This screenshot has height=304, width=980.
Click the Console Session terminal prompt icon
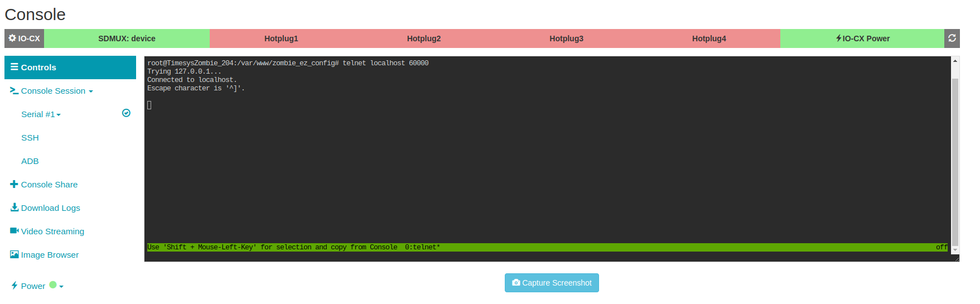click(x=15, y=90)
